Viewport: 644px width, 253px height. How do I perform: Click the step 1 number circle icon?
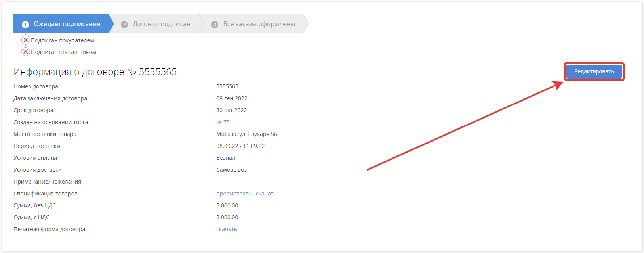click(25, 24)
